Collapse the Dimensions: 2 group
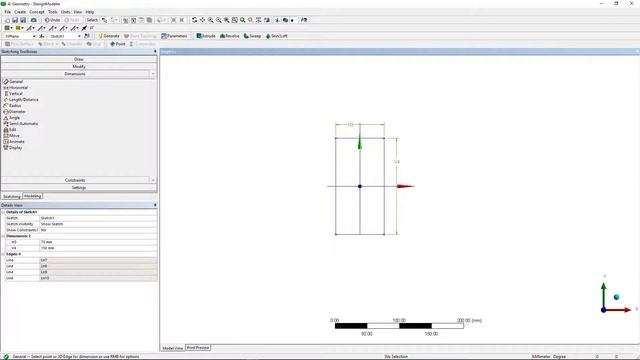The width and height of the screenshot is (640, 360). pos(3,236)
